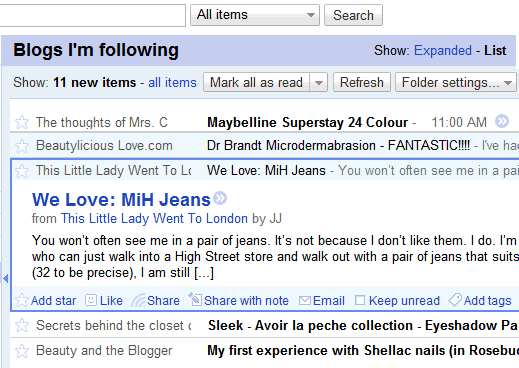Expand Sleek Avoir la peche collection item

[x=363, y=325]
